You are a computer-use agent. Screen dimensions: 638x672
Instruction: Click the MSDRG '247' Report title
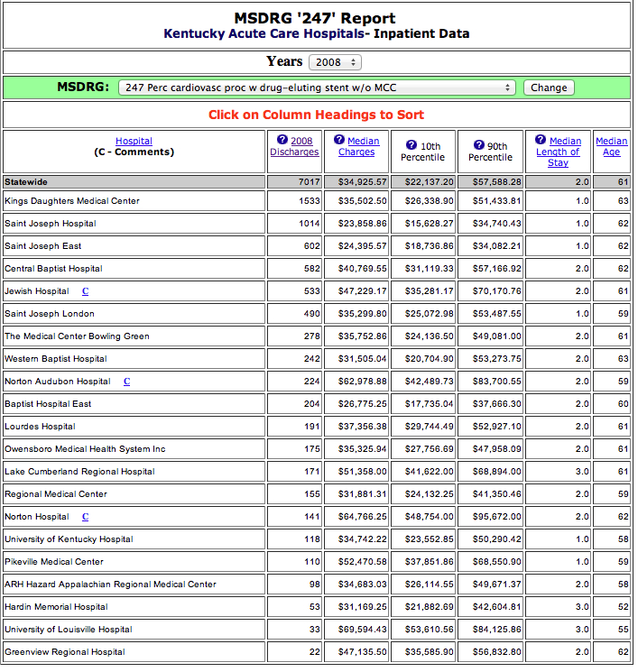(315, 18)
